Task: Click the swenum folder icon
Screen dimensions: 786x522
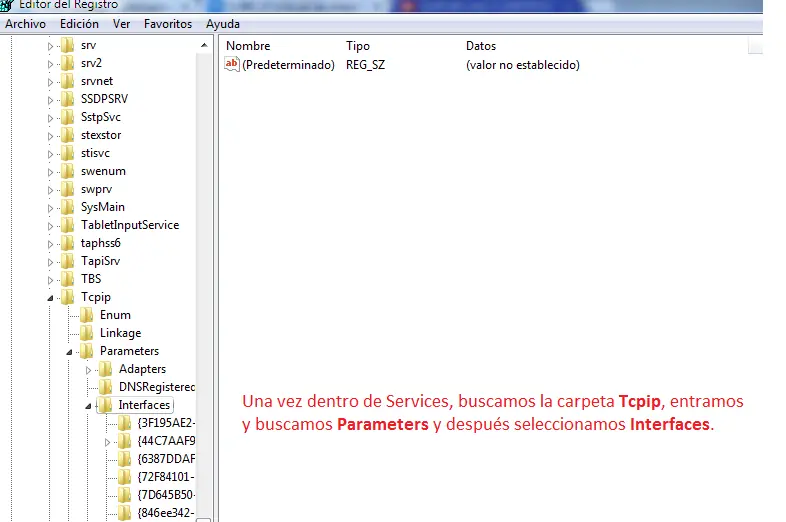Action: pos(68,171)
